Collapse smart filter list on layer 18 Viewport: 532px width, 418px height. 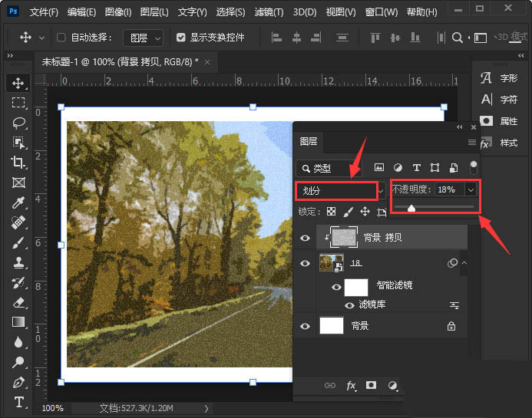click(464, 263)
